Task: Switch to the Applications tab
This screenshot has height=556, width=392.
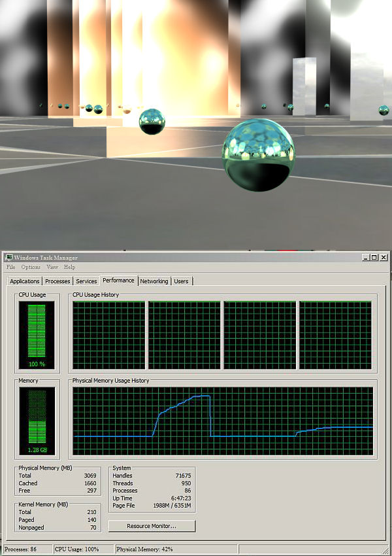Action: (x=24, y=281)
